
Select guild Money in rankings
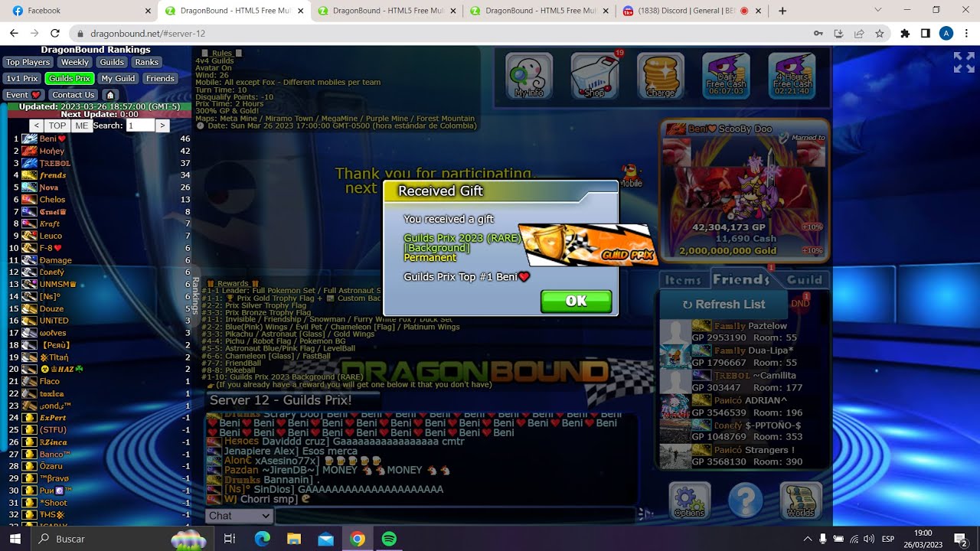[52, 152]
